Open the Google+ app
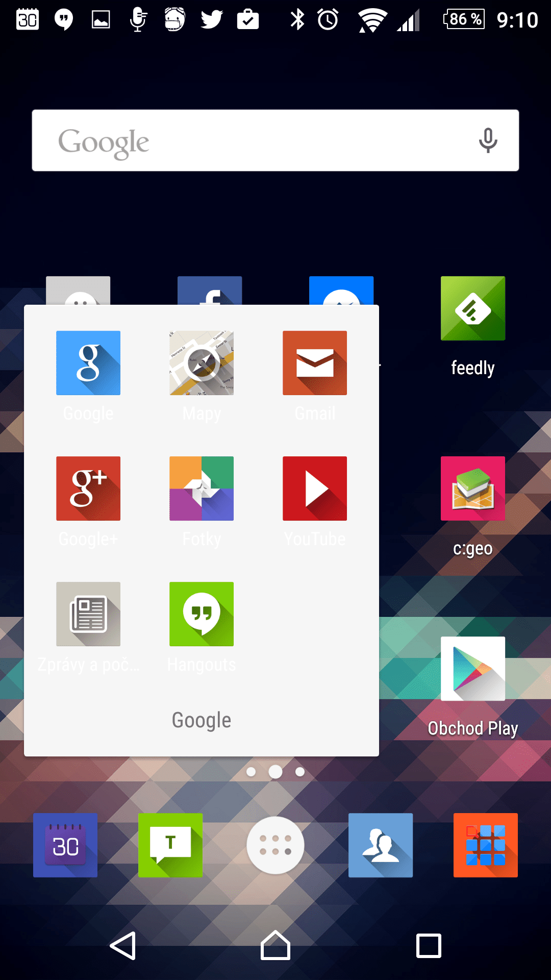Viewport: 551px width, 980px height. [x=88, y=488]
